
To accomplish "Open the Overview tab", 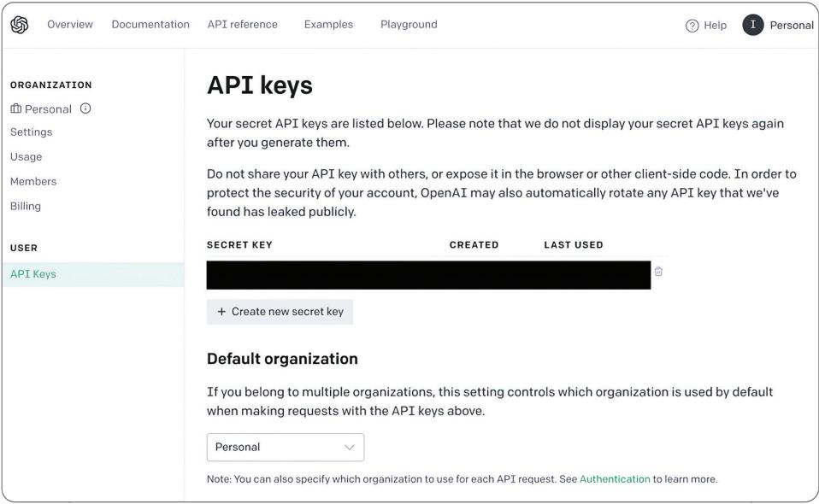I will point(70,25).
